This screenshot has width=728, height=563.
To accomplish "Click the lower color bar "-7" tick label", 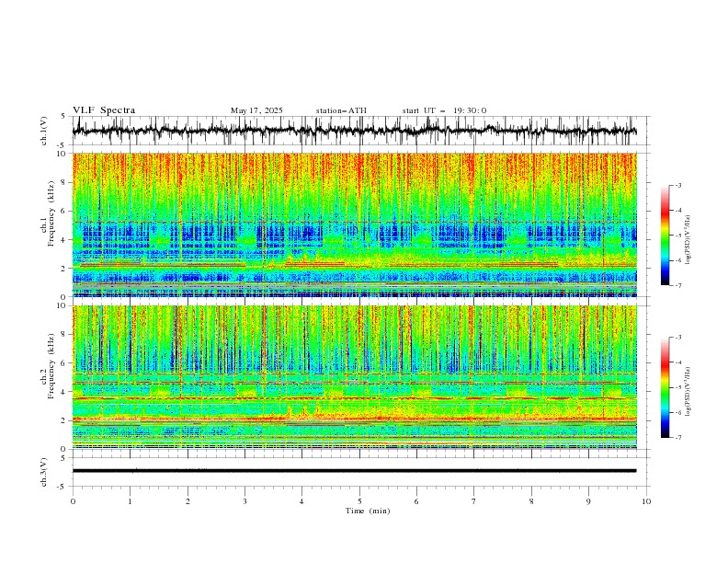I will (678, 437).
